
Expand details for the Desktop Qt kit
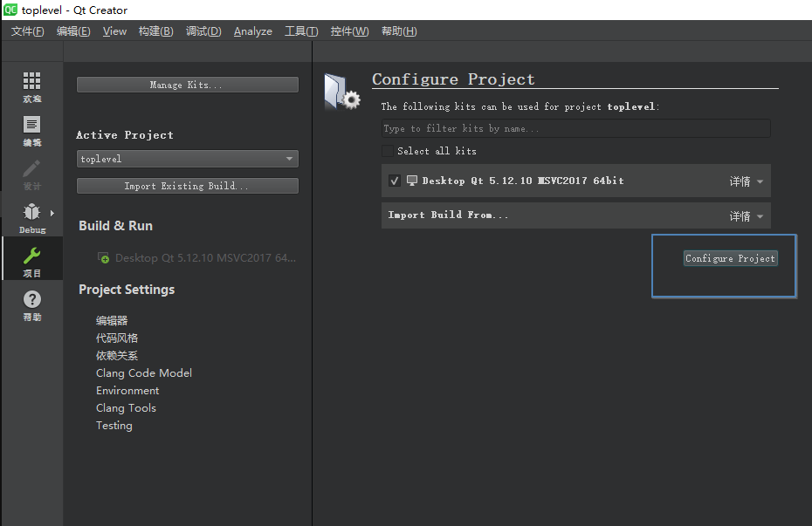pyautogui.click(x=747, y=181)
